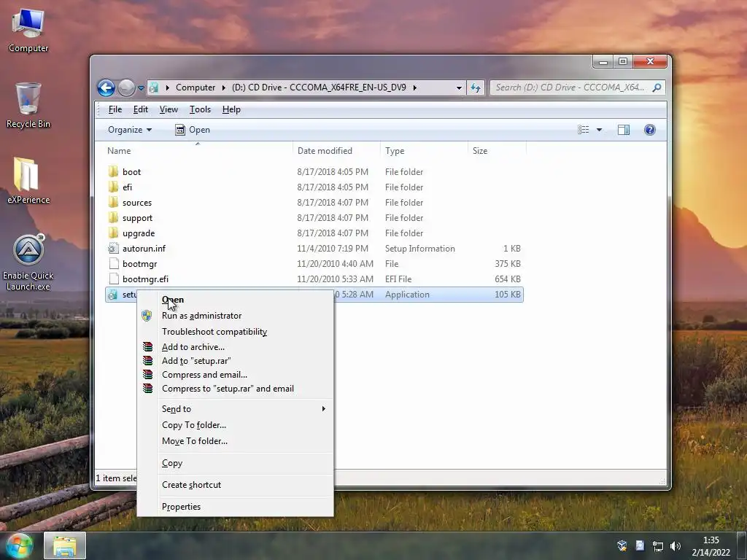Click the CD Drive breadcrumb segment
Image resolution: width=747 pixels, height=560 pixels.
319,87
